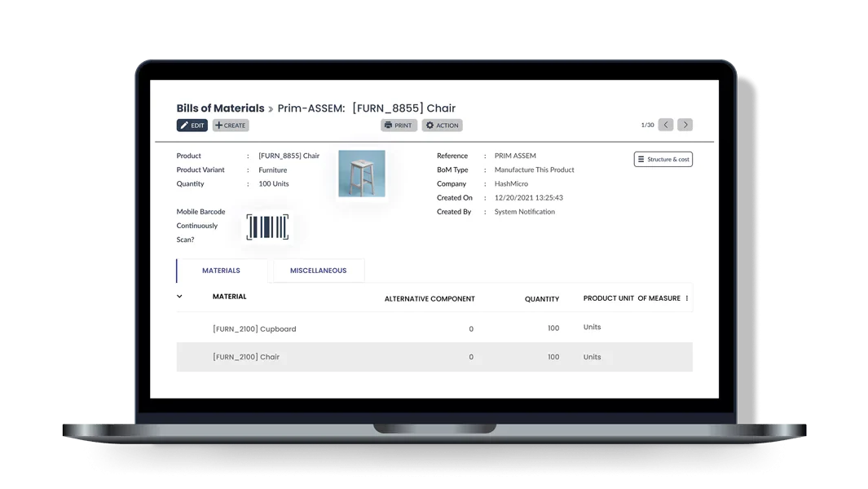868x489 pixels.
Task: Go to previous record arrow
Action: pyautogui.click(x=666, y=125)
